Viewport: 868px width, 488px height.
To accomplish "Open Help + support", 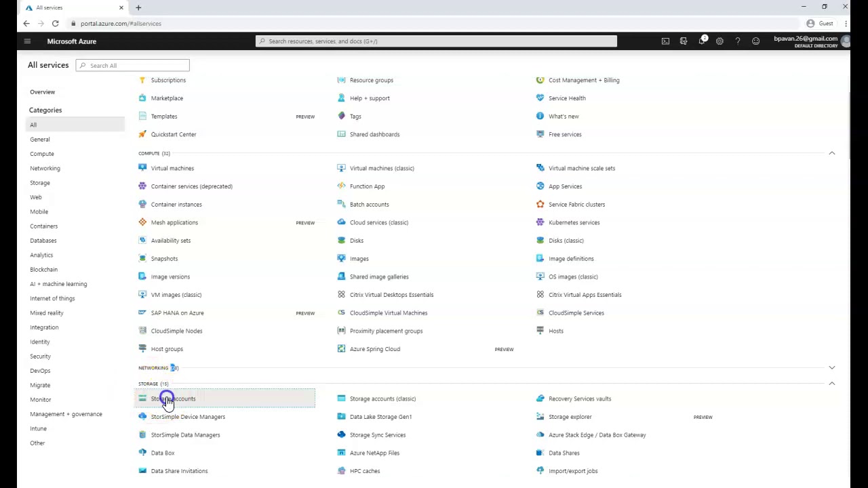I will 370,98.
